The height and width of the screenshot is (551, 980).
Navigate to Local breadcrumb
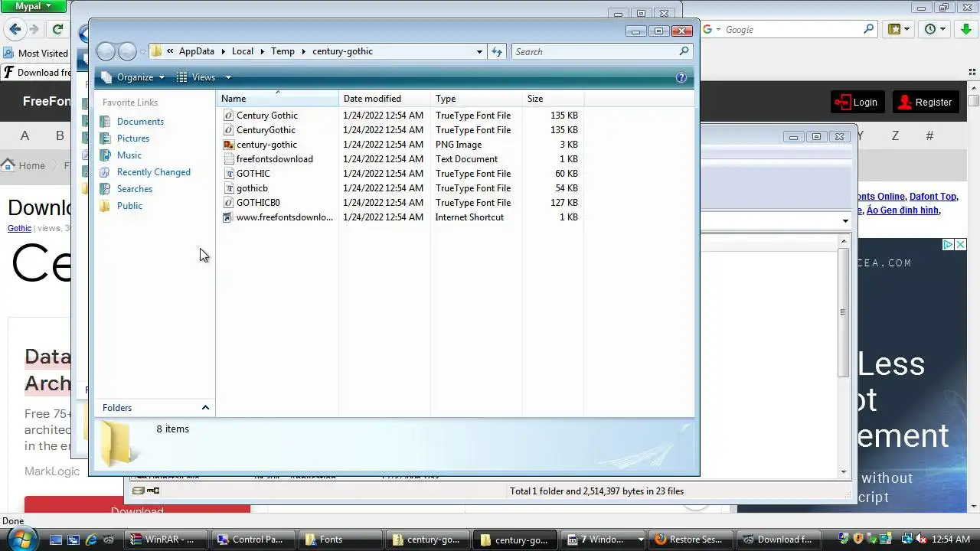click(242, 51)
